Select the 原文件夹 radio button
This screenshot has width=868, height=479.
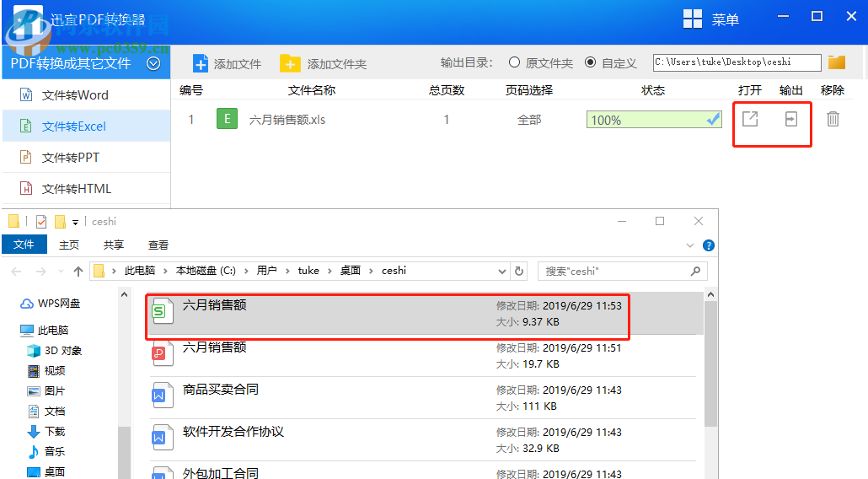pyautogui.click(x=514, y=62)
